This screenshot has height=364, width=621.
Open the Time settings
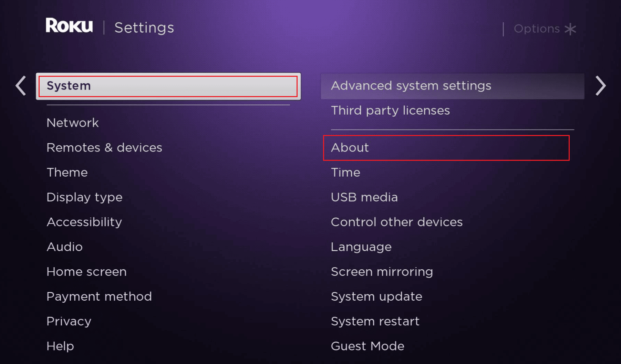[x=345, y=173]
